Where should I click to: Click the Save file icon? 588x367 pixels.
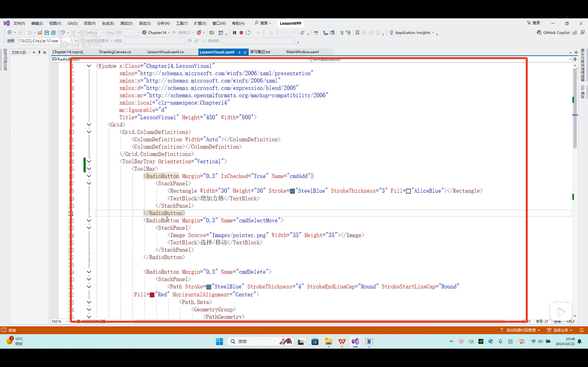[47, 33]
